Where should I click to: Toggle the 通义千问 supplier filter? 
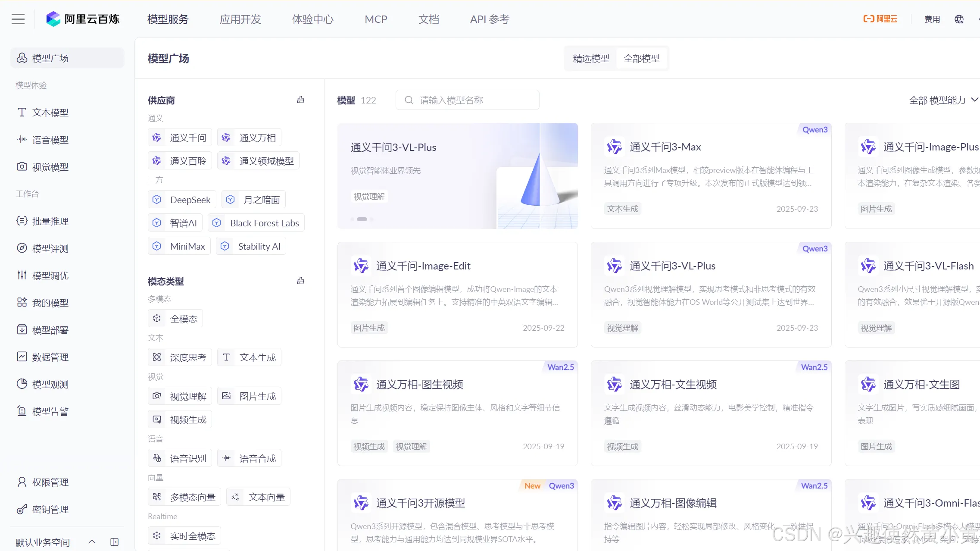[x=180, y=138]
